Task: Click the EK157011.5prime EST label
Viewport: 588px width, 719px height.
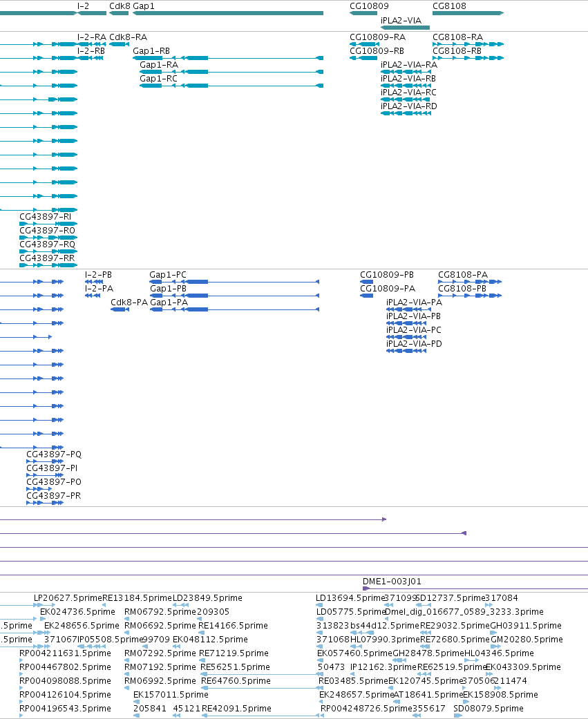Action: pos(171,694)
